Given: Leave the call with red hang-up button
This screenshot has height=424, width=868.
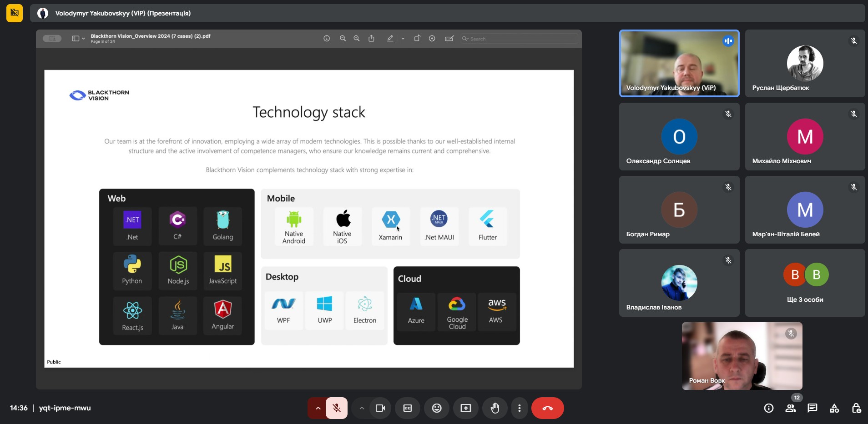Looking at the screenshot, I should pyautogui.click(x=547, y=408).
